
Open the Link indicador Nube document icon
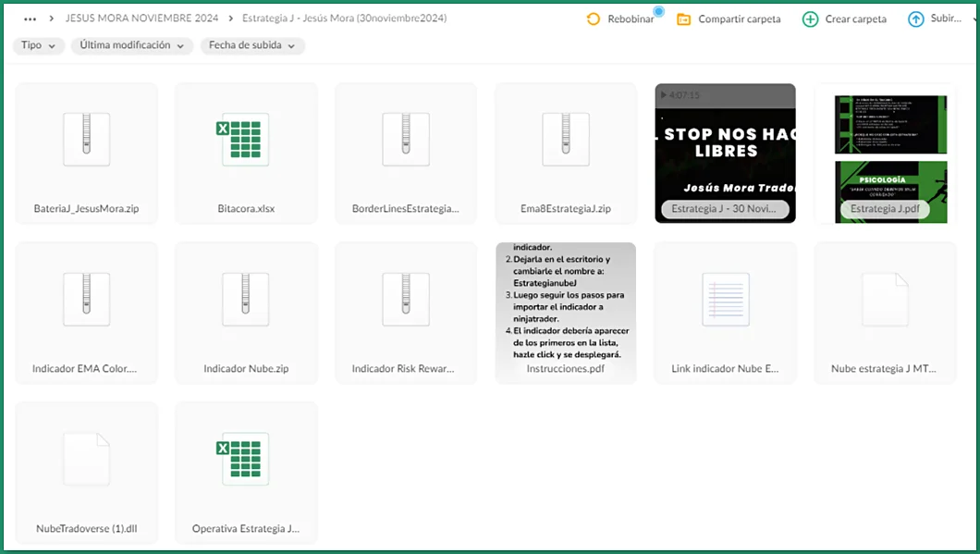coord(726,300)
